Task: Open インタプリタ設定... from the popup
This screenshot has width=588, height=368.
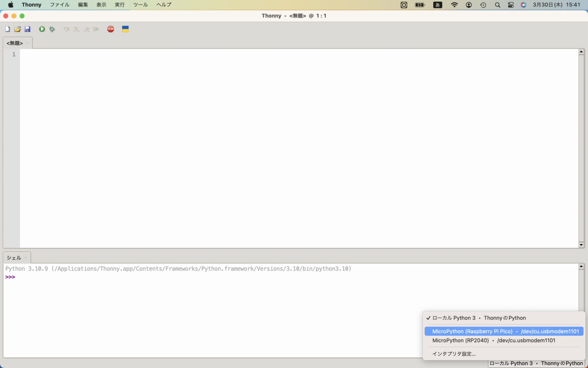Action: tap(454, 354)
